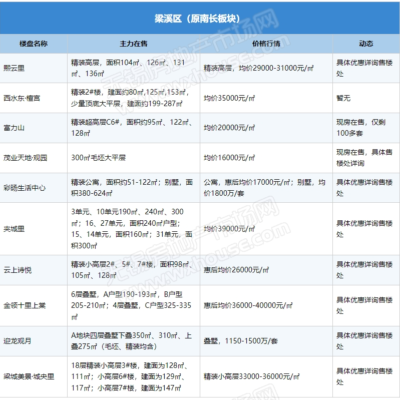The image size is (400, 400).
Task: Click the price cell mentioning 1800万/套
Action: pos(265,188)
